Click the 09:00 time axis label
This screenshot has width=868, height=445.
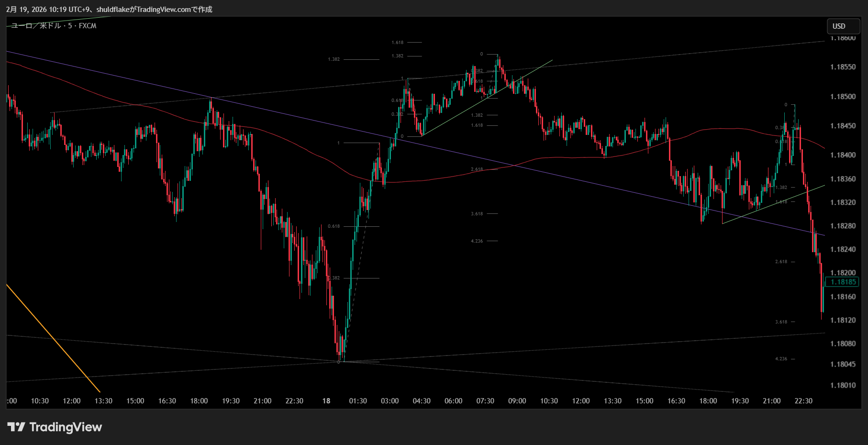(517, 401)
